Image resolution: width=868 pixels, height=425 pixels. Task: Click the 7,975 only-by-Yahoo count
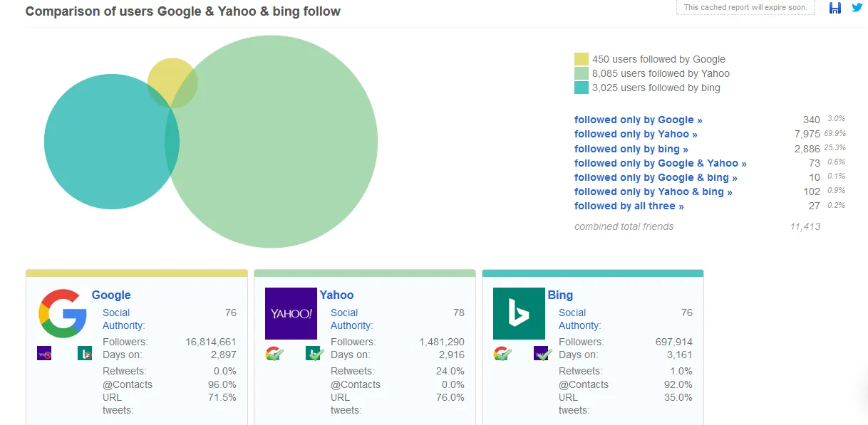click(807, 134)
